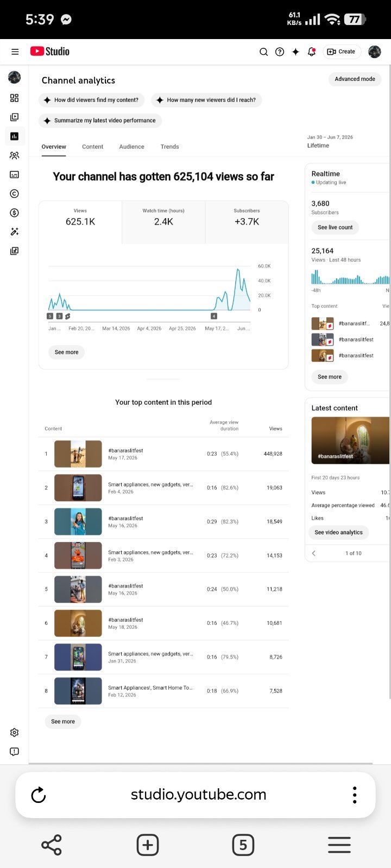Viewport: 391px width, 868px height.
Task: Click See more below the top content table
Action: click(x=63, y=722)
